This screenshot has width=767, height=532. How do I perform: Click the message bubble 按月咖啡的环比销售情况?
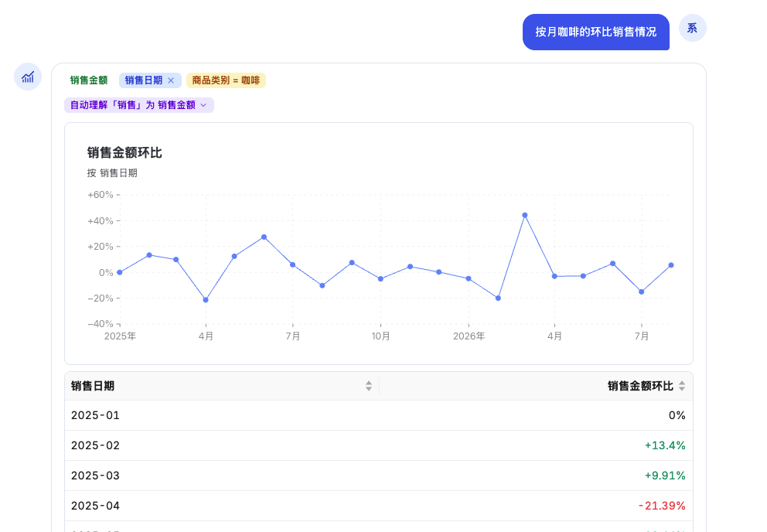[x=596, y=32]
